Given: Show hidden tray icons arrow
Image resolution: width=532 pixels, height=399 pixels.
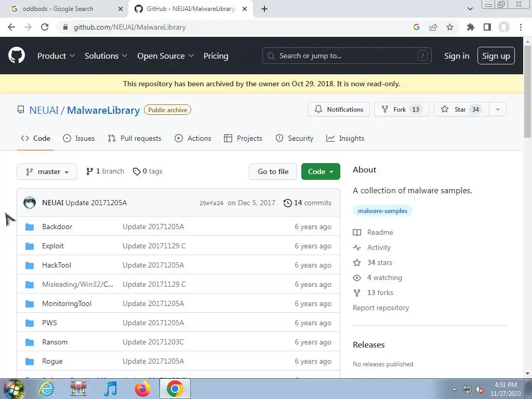Looking at the screenshot, I should 454,390.
